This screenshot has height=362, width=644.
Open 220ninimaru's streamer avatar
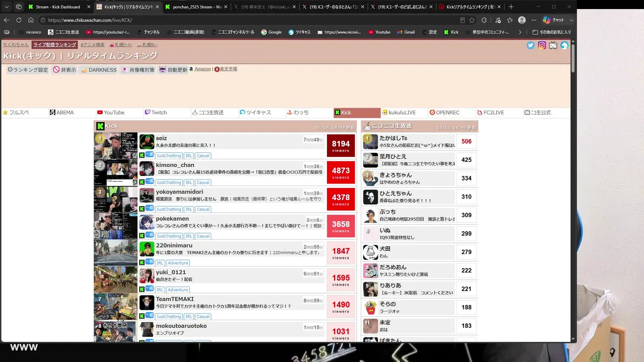[147, 249]
